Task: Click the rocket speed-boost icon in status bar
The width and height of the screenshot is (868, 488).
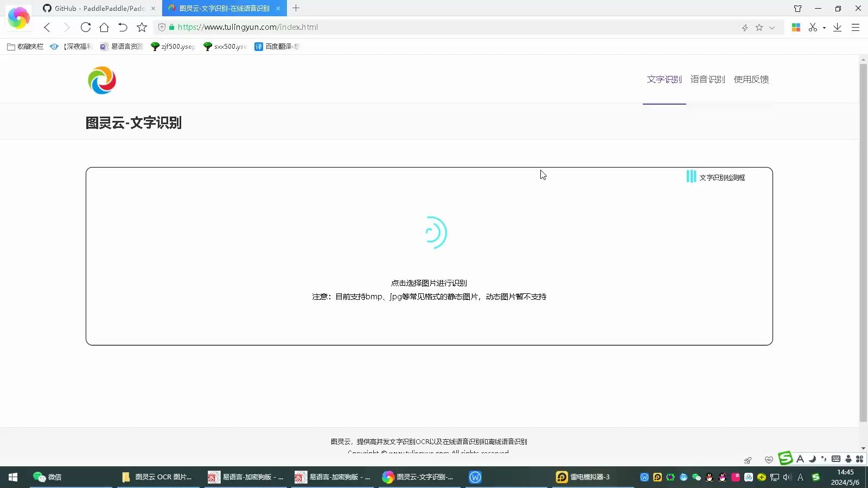Action: point(747,460)
